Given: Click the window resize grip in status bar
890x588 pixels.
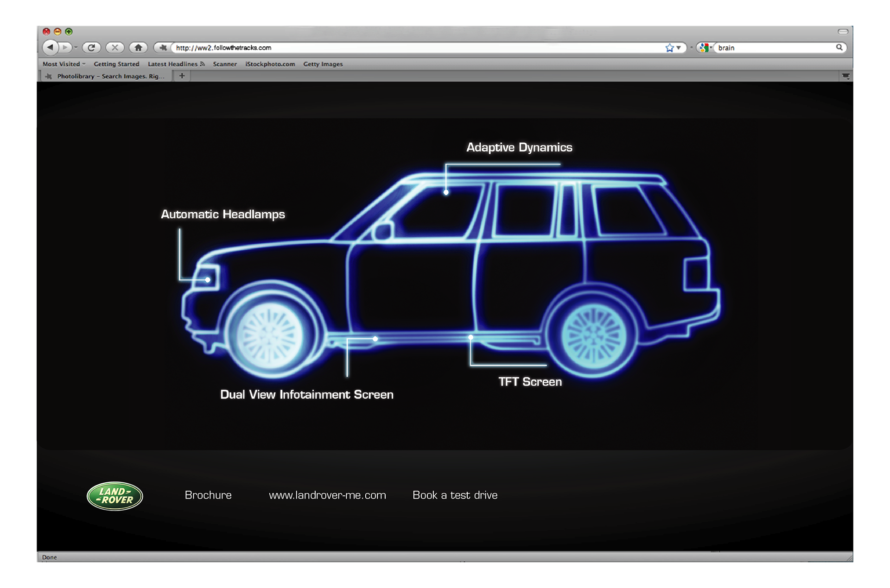Looking at the screenshot, I should click(x=849, y=558).
